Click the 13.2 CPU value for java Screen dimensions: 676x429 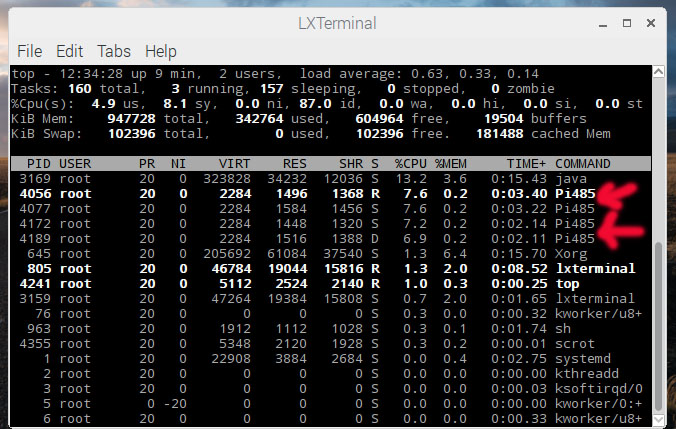pos(410,178)
